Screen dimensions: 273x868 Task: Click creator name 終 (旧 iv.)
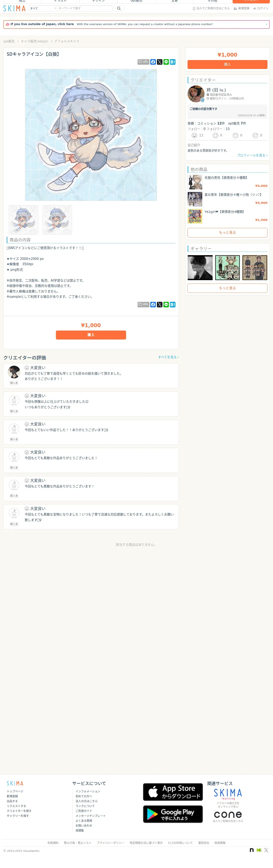(x=216, y=90)
